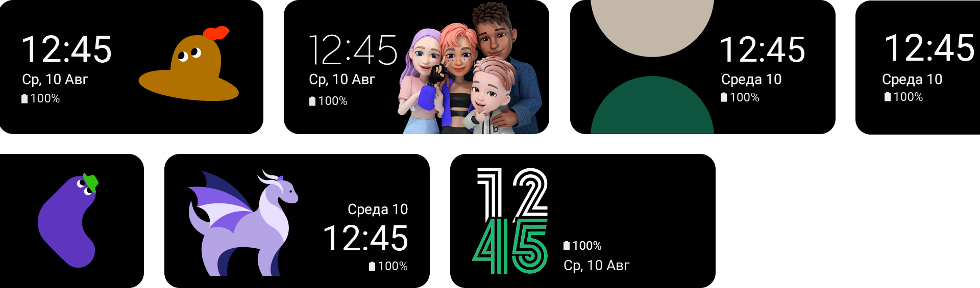Click the Среда 10 date beside beige circle

tap(751, 79)
